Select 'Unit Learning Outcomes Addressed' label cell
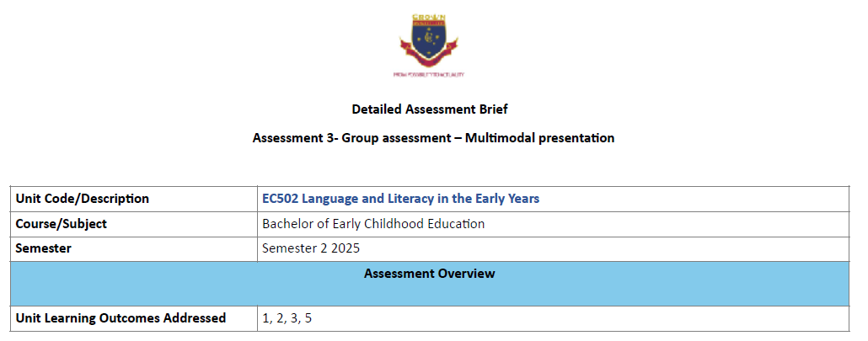 point(121,318)
